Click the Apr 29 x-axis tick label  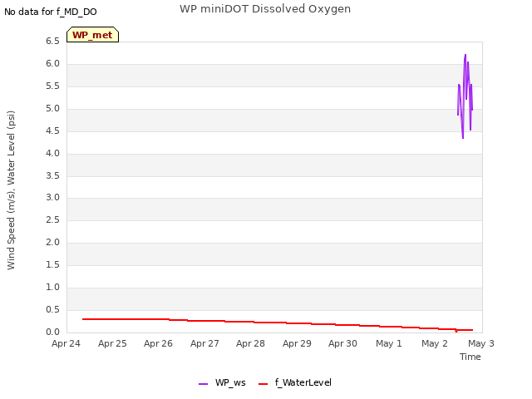pos(297,343)
